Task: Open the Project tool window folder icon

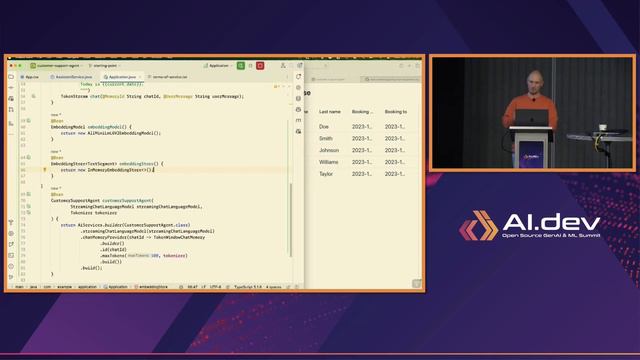Action: (11, 77)
